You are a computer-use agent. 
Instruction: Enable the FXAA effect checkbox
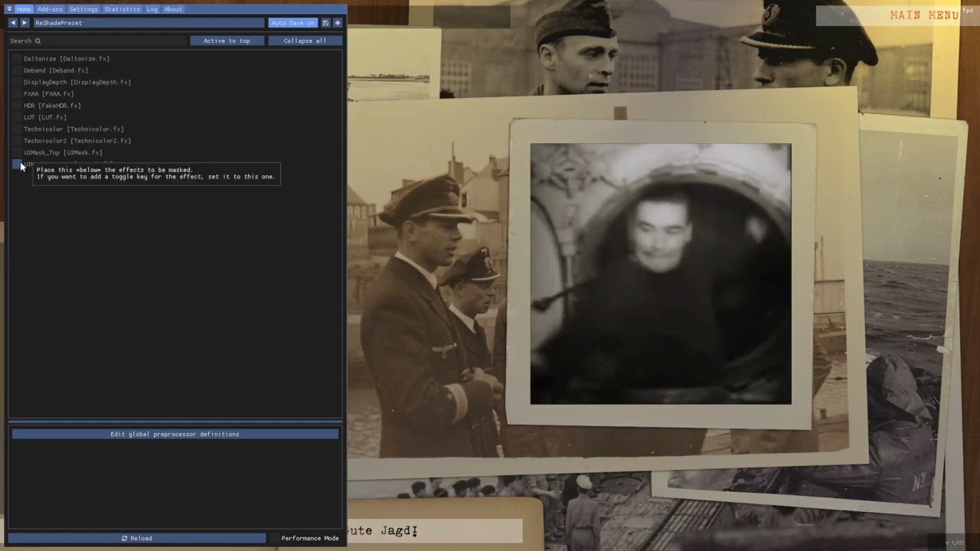coord(17,94)
